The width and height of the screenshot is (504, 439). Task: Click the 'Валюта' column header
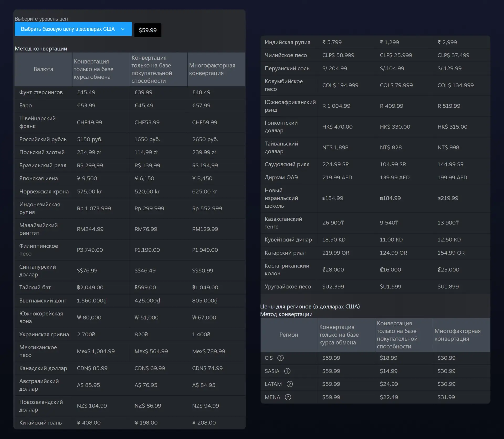click(x=43, y=69)
